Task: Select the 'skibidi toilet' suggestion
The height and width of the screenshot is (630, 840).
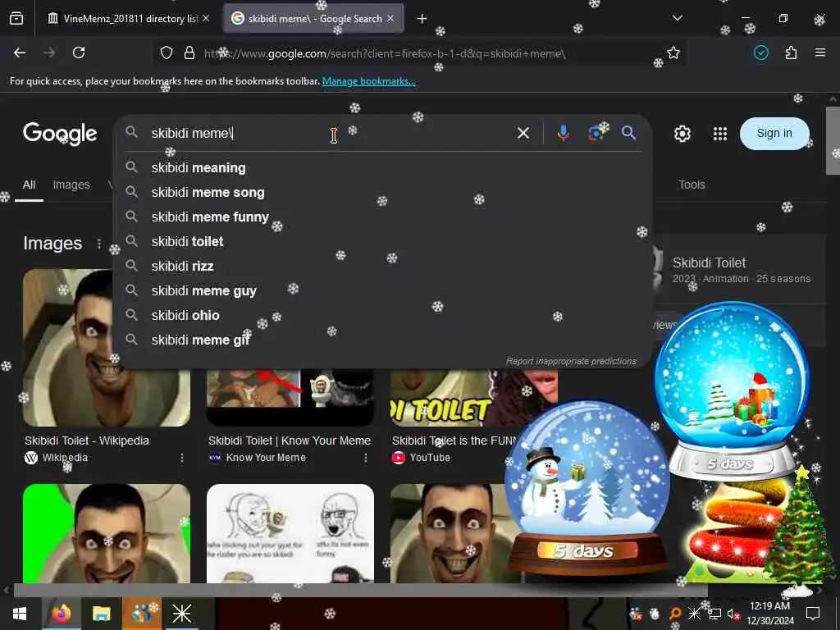Action: coord(382,242)
